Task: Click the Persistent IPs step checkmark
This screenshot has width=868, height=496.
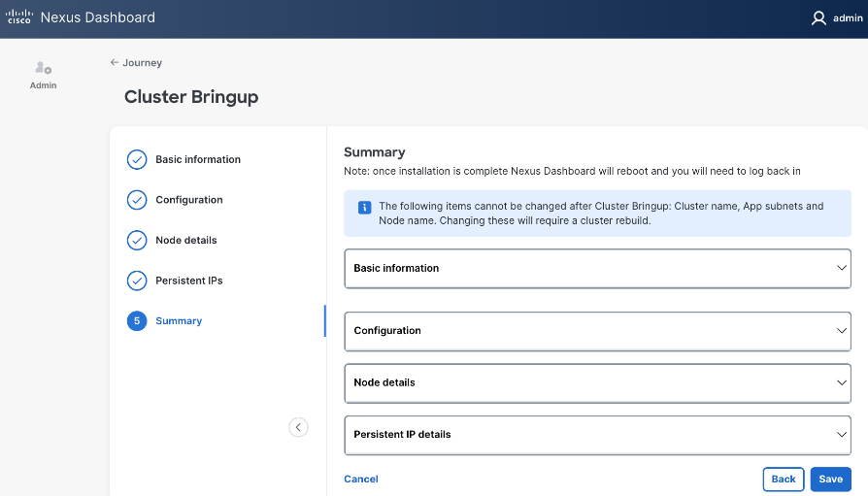Action: point(137,281)
